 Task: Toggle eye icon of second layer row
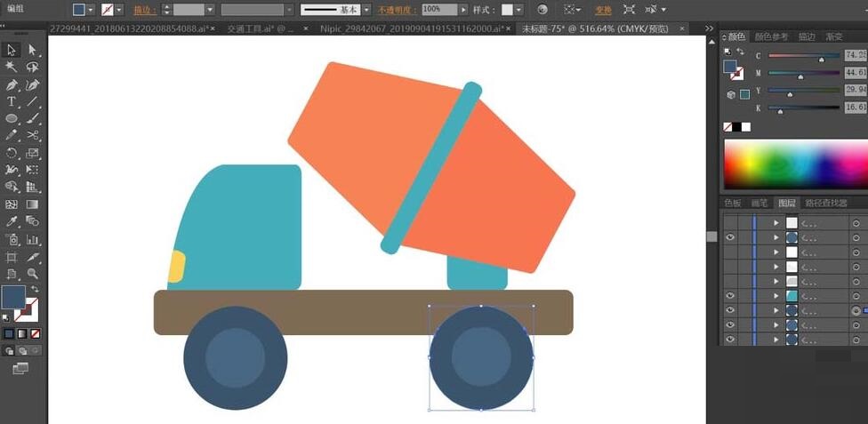[730, 237]
